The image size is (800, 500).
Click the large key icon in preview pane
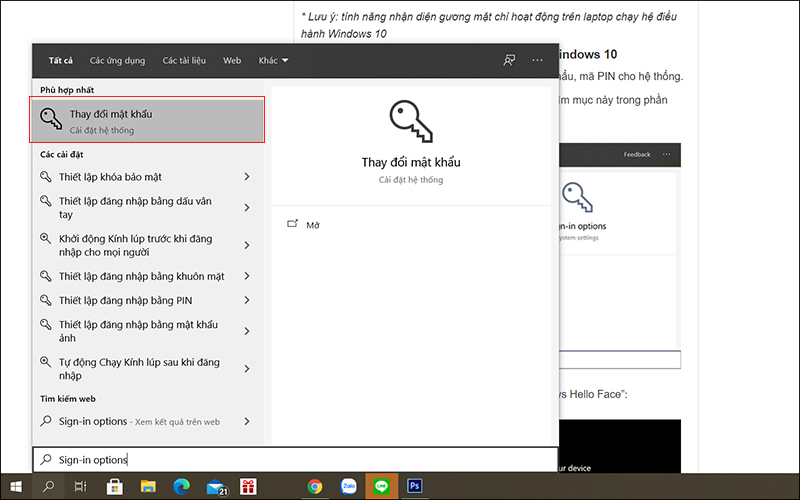[411, 121]
